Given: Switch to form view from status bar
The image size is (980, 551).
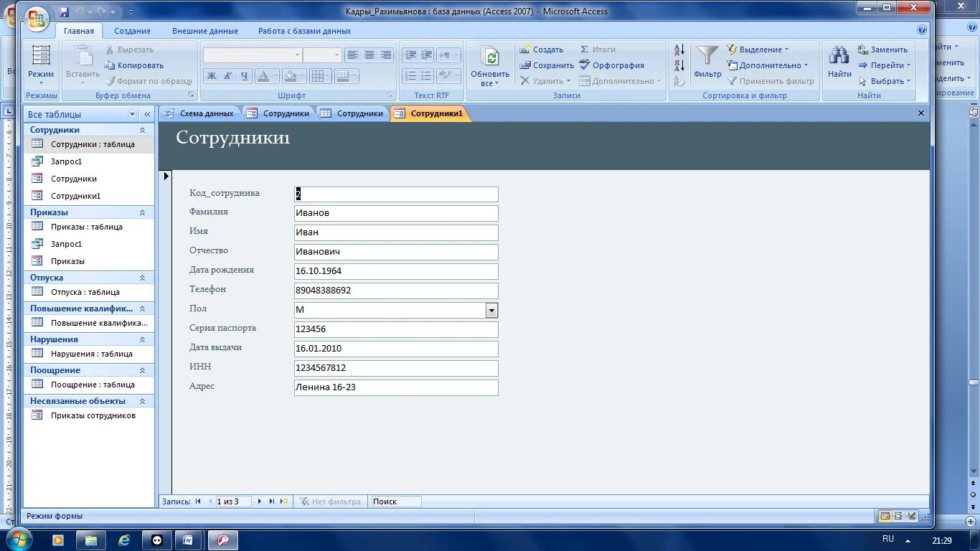Looking at the screenshot, I should [885, 516].
